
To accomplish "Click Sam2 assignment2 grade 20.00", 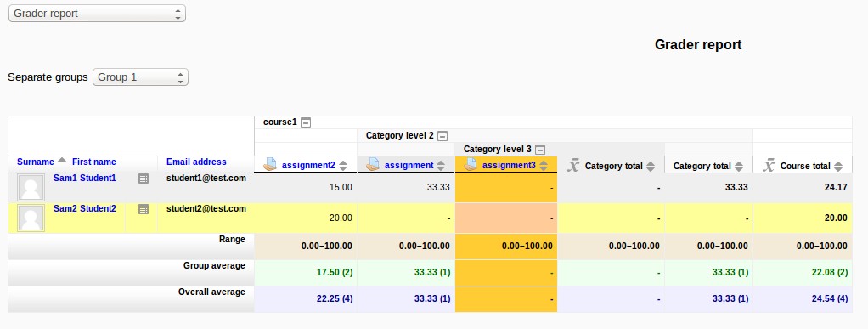I will [341, 218].
